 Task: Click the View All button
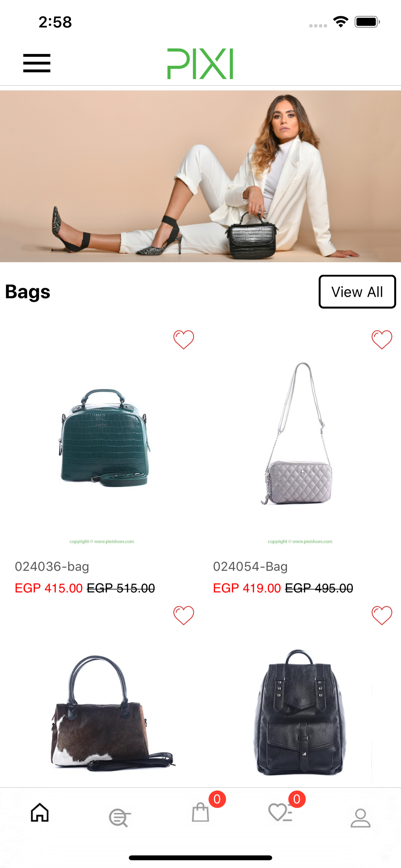[357, 292]
